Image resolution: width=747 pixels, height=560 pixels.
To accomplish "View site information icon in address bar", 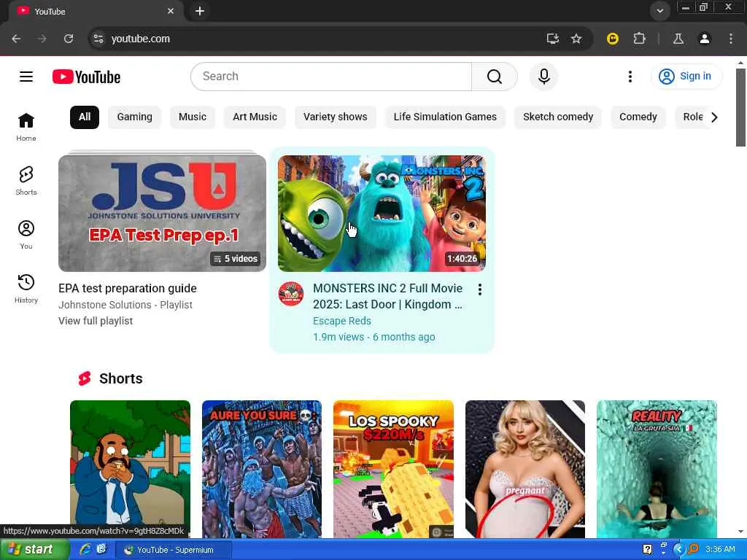I will [98, 39].
